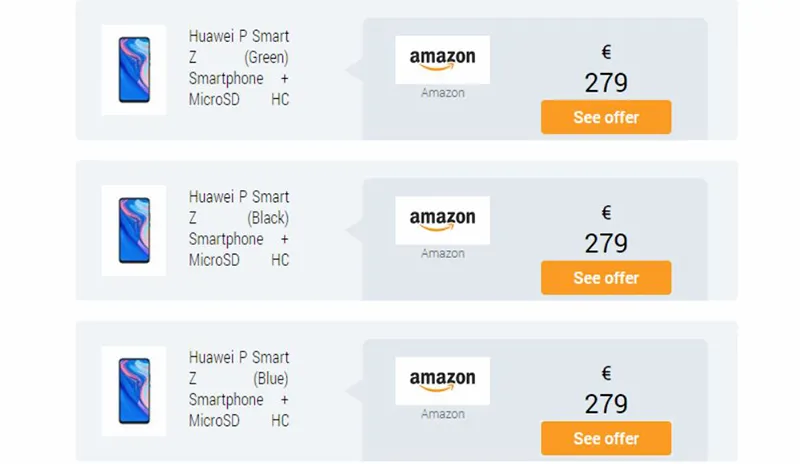Image resolution: width=800 pixels, height=464 pixels.
Task: Click the Amazon logo for the Blue model
Action: coord(442,380)
